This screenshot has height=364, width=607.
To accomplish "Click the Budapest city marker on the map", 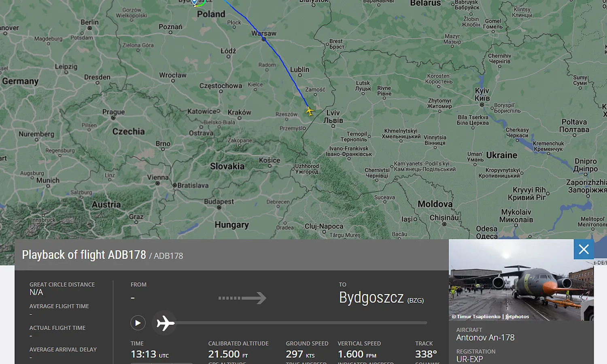I will pyautogui.click(x=219, y=207).
